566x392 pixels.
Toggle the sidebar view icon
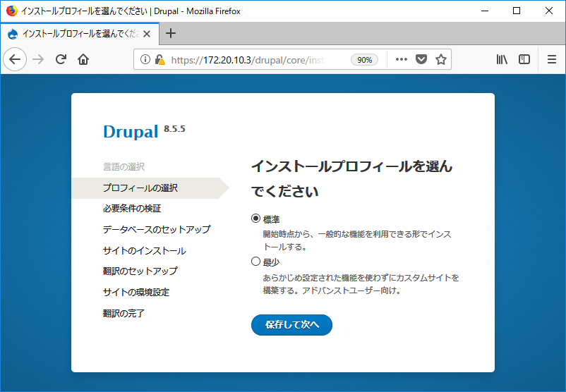pos(524,59)
